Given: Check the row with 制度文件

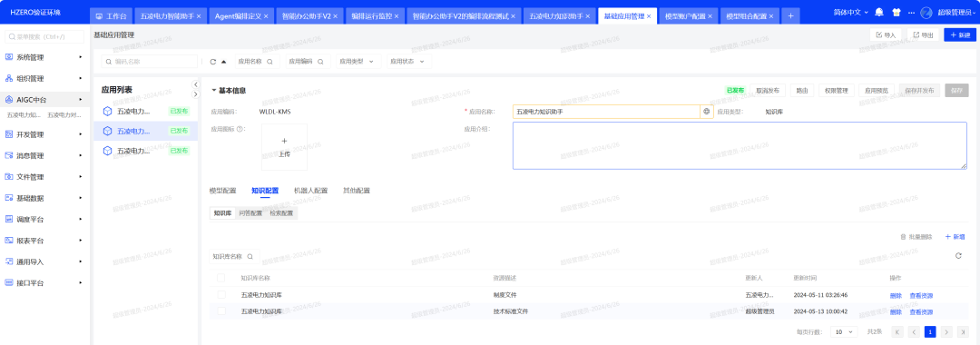Looking at the screenshot, I should pos(221,295).
